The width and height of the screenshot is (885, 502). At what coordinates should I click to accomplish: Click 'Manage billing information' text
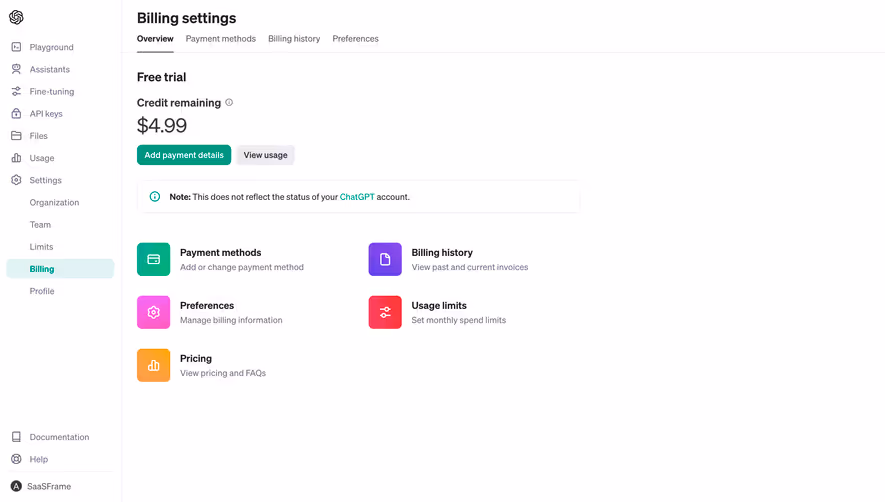(231, 320)
